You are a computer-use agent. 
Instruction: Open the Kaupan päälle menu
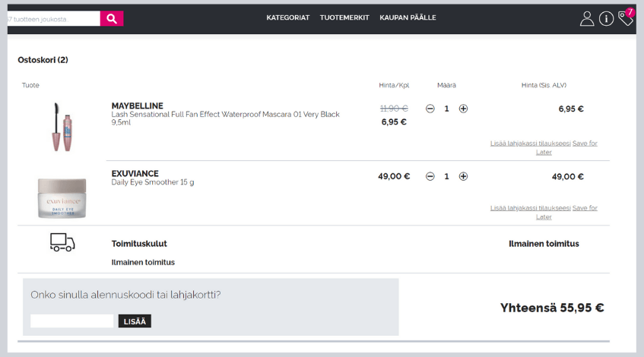pyautogui.click(x=408, y=17)
